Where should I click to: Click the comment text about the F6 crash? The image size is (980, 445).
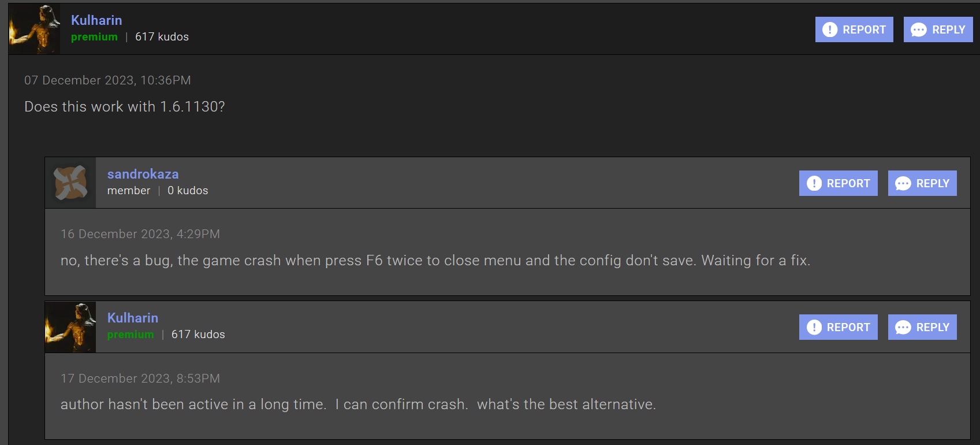435,261
